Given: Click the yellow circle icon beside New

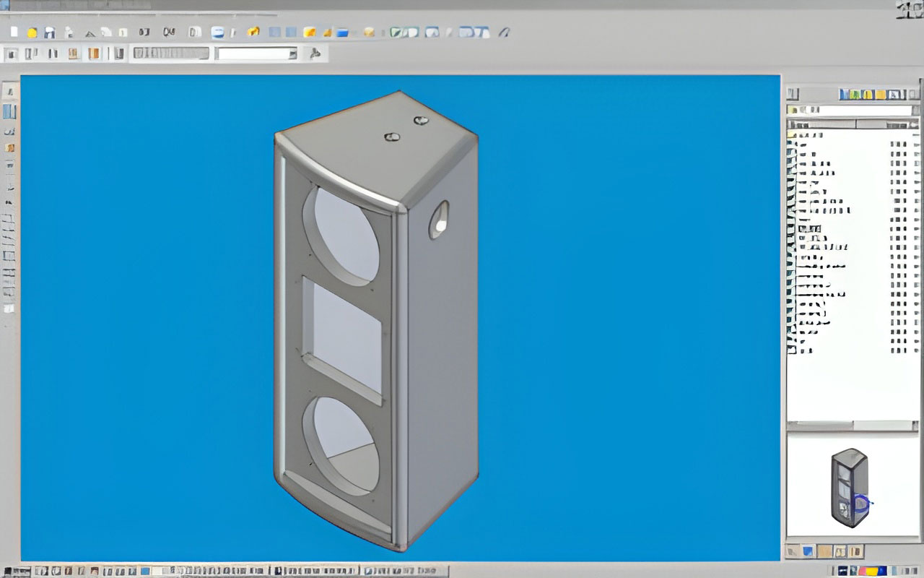Looking at the screenshot, I should (x=32, y=32).
